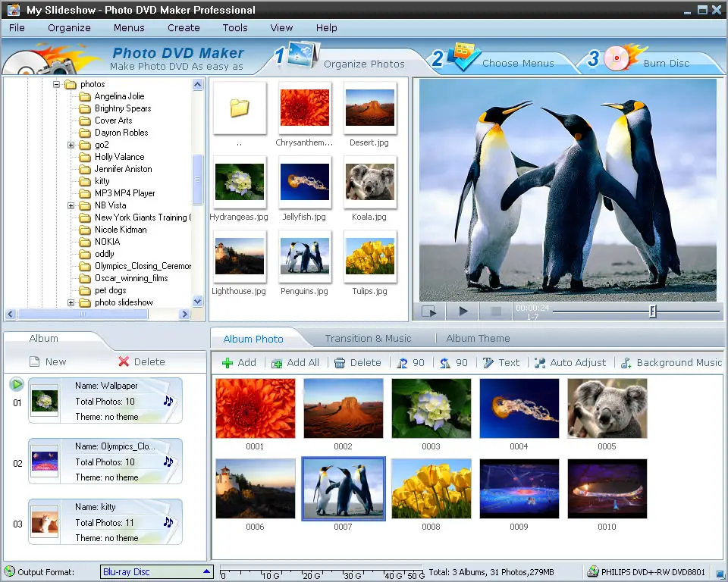The image size is (728, 582).
Task: Rotate photo with the first 90 icon
Action: (403, 363)
